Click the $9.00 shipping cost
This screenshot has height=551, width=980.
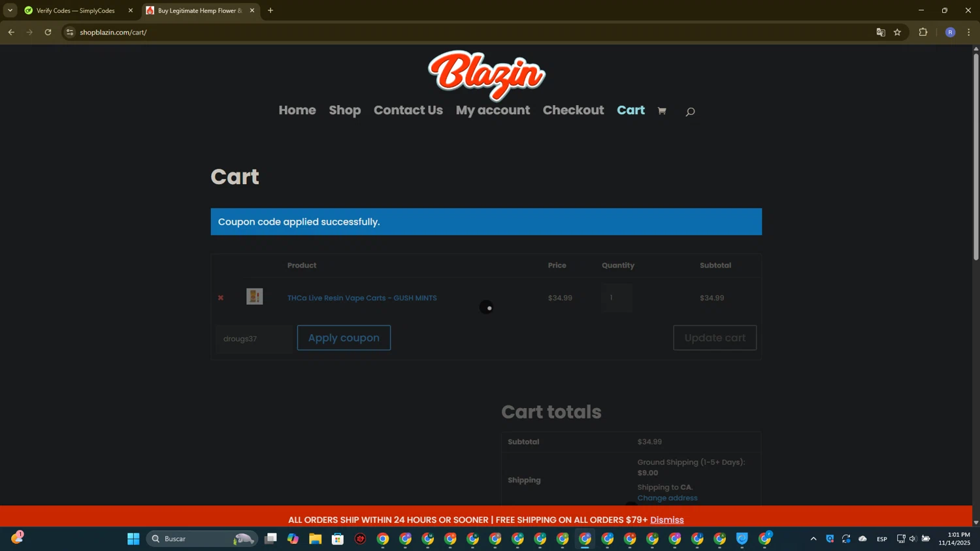click(x=648, y=473)
